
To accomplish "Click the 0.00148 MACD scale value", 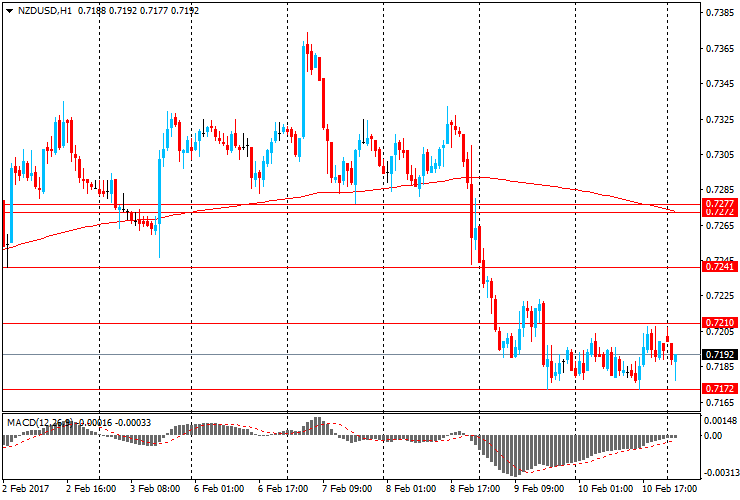I will click(720, 420).
